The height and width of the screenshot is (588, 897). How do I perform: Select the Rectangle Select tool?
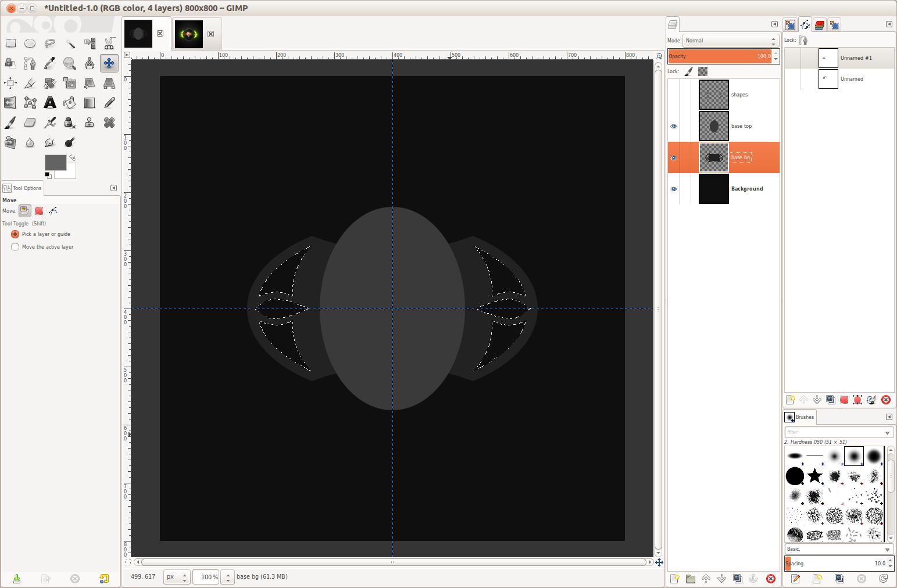(x=10, y=44)
